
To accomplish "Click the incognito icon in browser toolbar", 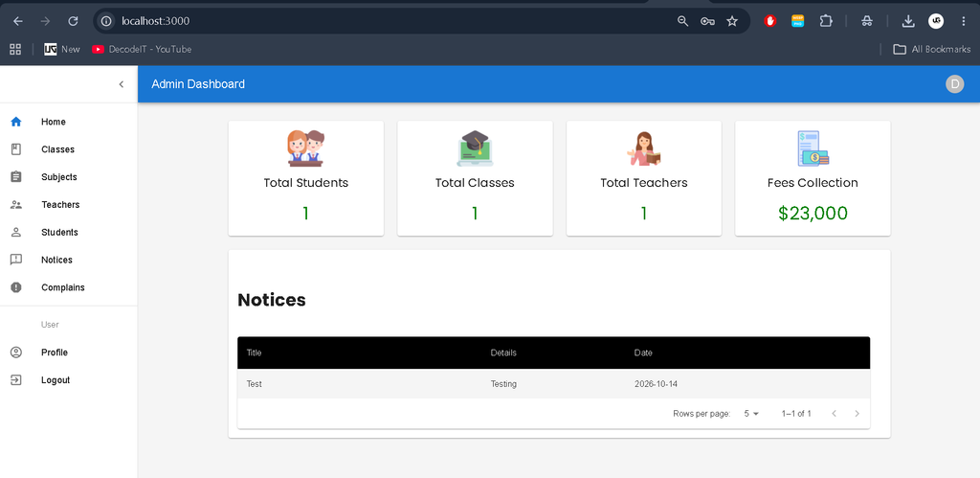I will click(x=866, y=21).
